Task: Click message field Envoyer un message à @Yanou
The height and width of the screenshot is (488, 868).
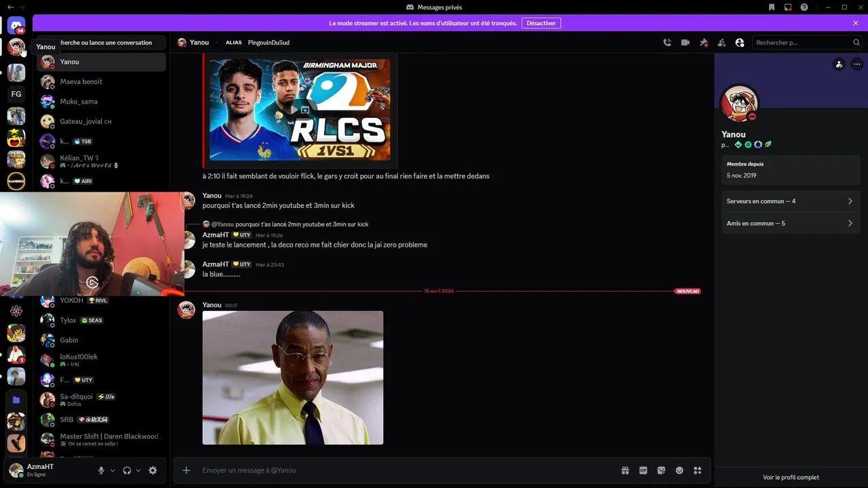Action: tap(407, 470)
